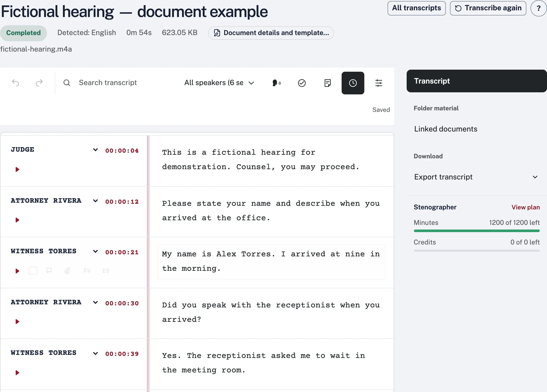Click paperclip attach icon in Torres 00:00:21 row
This screenshot has height=392, width=547.
(67, 271)
